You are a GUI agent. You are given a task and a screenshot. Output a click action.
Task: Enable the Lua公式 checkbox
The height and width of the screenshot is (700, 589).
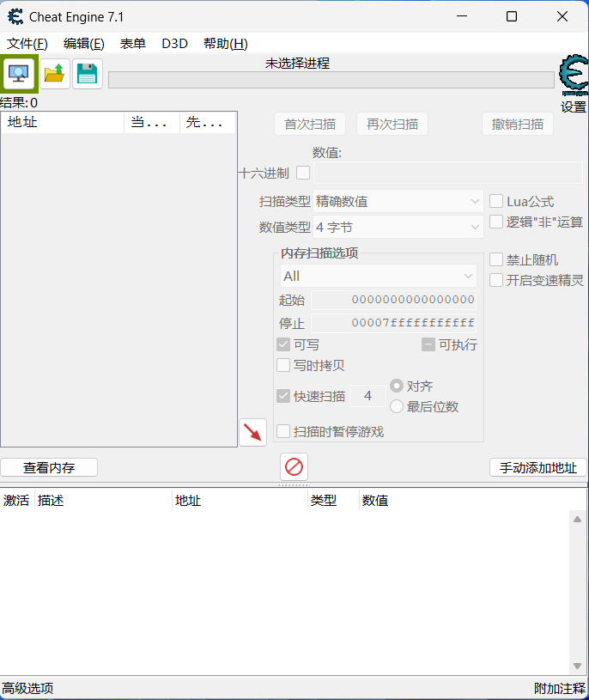(x=496, y=201)
